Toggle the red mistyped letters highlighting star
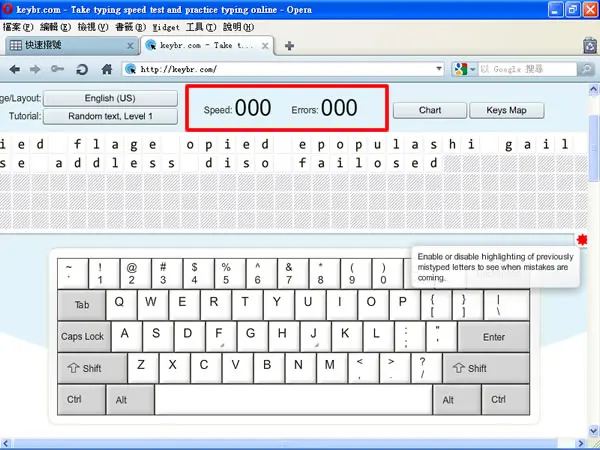Screen dimensions: 600x450 pyautogui.click(x=582, y=240)
